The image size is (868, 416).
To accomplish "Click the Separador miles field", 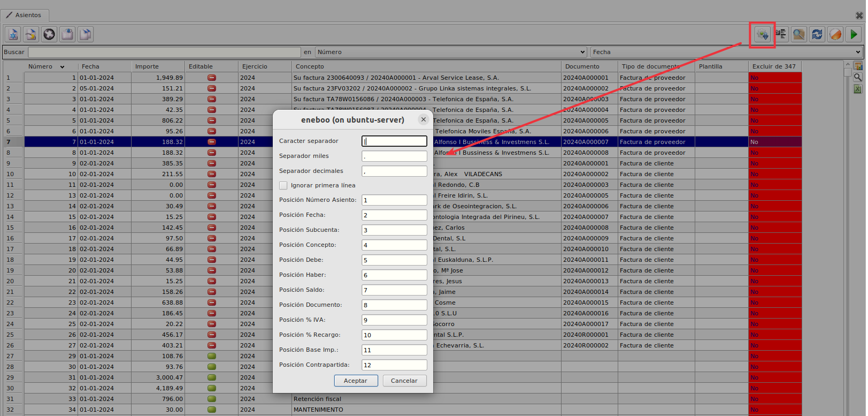I will [x=394, y=156].
